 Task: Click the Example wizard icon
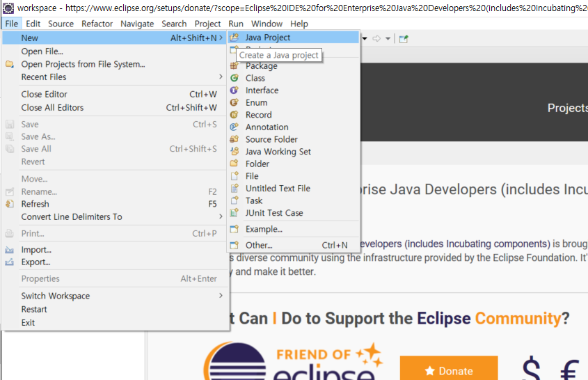(235, 229)
